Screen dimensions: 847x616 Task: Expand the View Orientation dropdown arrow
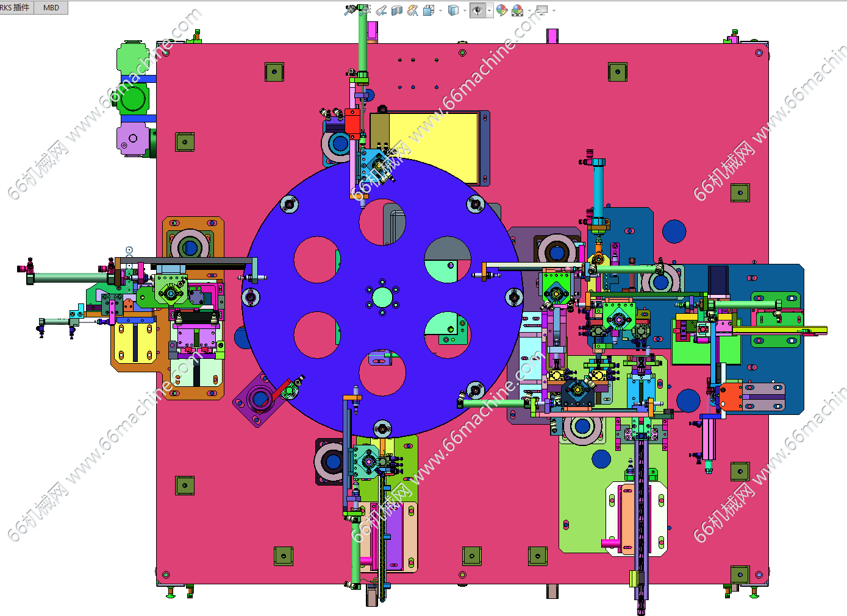click(x=440, y=10)
